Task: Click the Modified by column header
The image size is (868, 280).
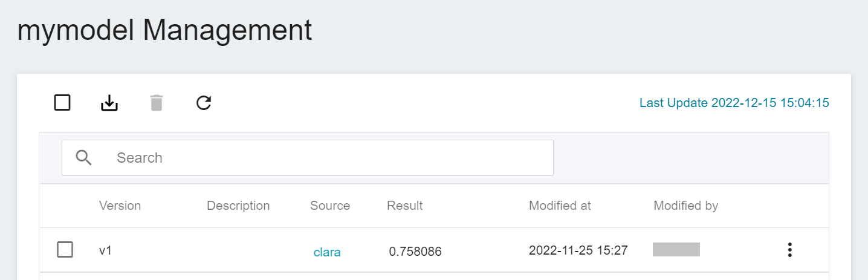Action: point(685,206)
